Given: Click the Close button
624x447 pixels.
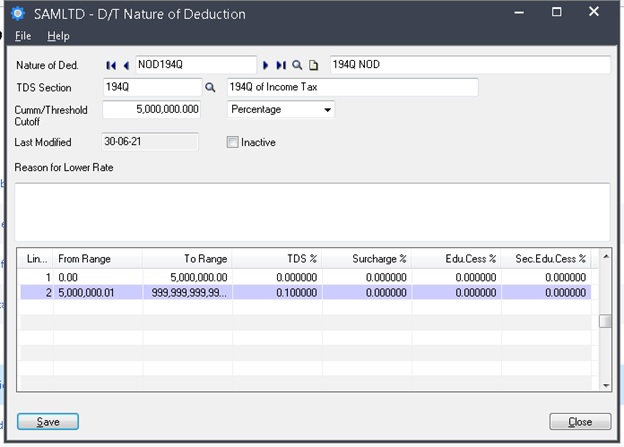Looking at the screenshot, I should (580, 422).
